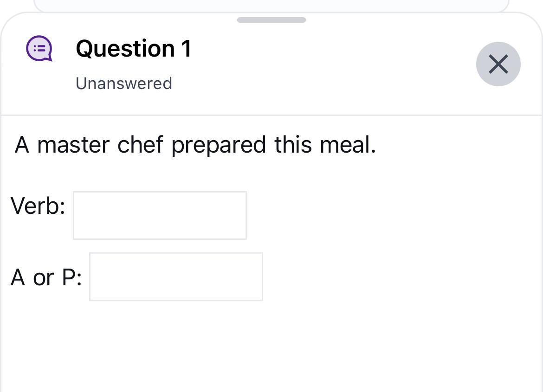Select the Unanswered status label
Screen dimensions: 543x392
coord(123,83)
